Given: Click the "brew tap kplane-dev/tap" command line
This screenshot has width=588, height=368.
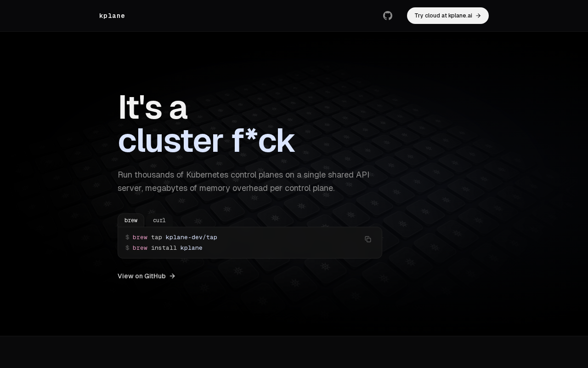Looking at the screenshot, I should tap(171, 237).
